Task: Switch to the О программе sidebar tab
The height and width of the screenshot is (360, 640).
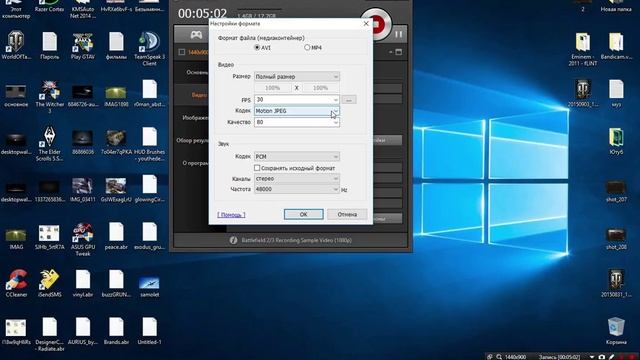Action: pyautogui.click(x=192, y=163)
